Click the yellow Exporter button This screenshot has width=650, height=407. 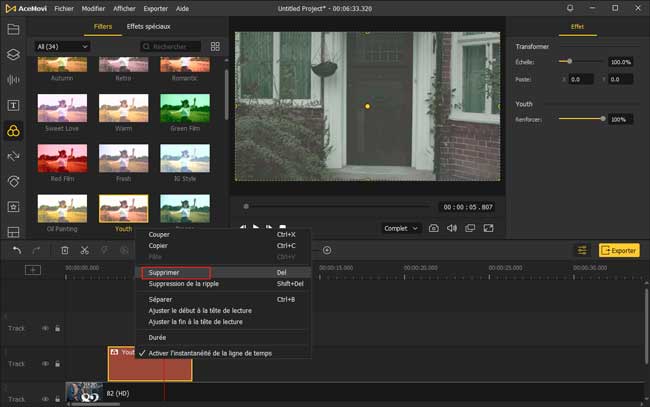618,250
